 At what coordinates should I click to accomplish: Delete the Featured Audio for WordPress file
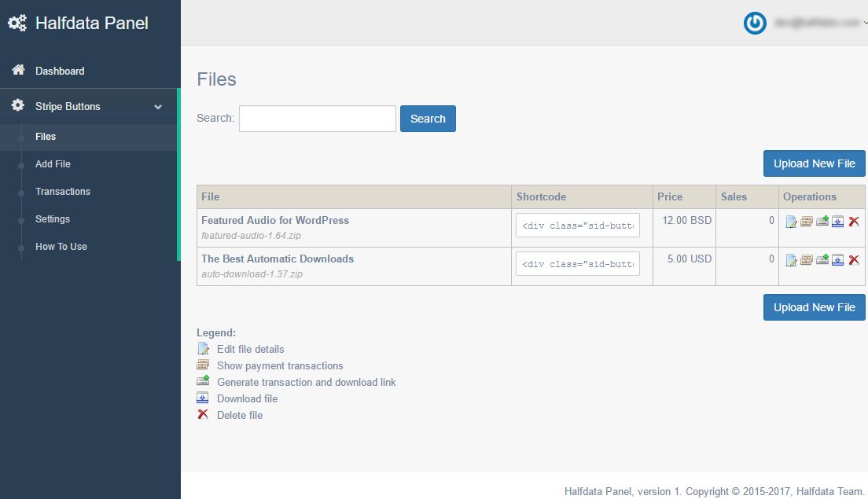click(854, 222)
